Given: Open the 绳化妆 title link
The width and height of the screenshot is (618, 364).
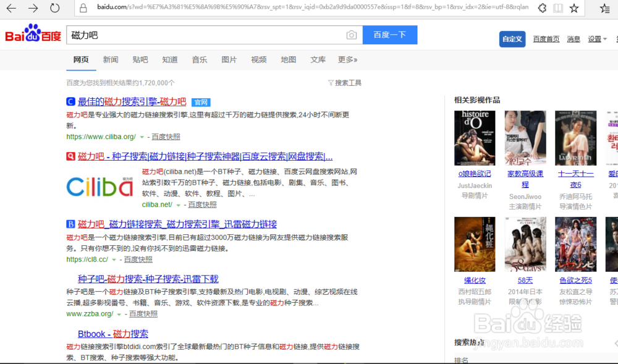Looking at the screenshot, I should click(x=475, y=280).
